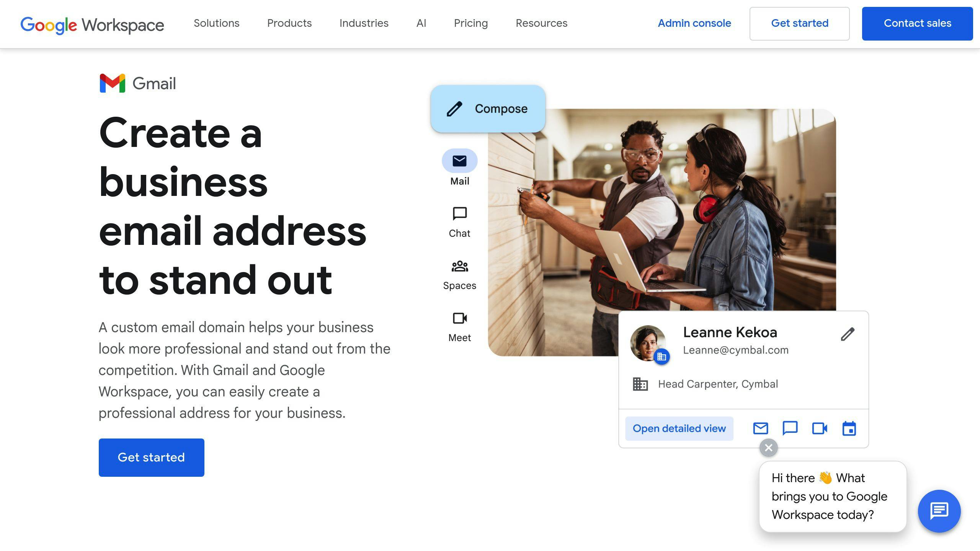Click the Contact sales button
This screenshot has width=980, height=551.
click(x=917, y=24)
